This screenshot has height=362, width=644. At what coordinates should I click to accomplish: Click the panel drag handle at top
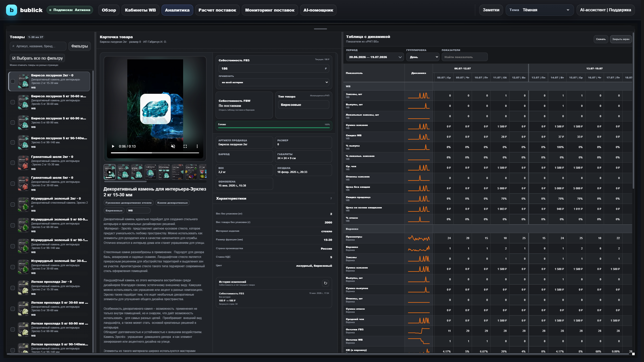320,29
